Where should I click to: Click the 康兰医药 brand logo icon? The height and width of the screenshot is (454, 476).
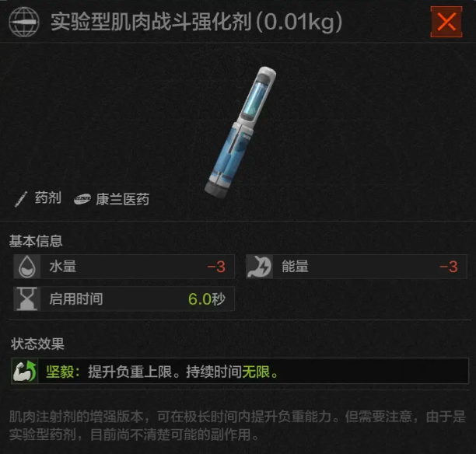click(x=82, y=199)
